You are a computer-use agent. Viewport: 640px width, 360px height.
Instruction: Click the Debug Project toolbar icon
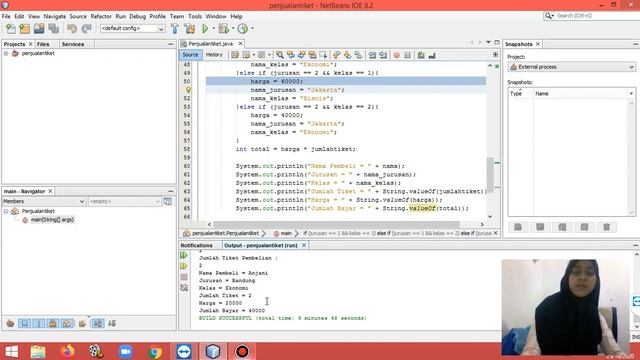tap(223, 29)
